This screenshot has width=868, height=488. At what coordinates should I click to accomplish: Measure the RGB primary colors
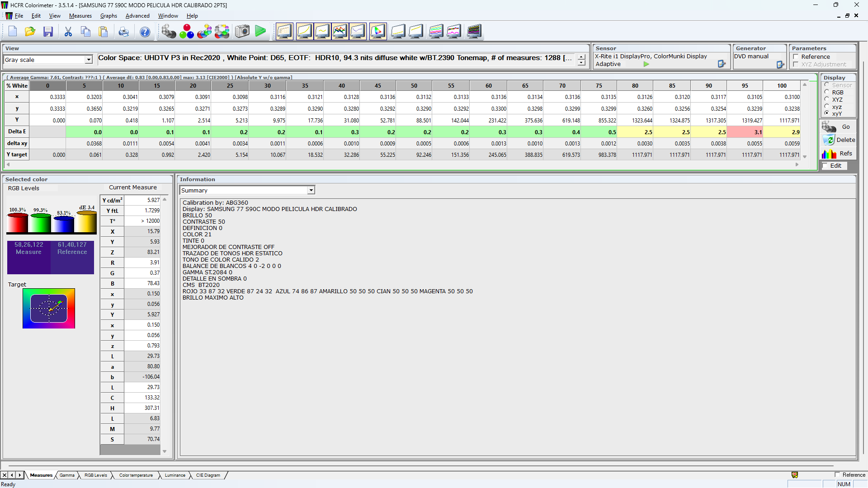[187, 31]
